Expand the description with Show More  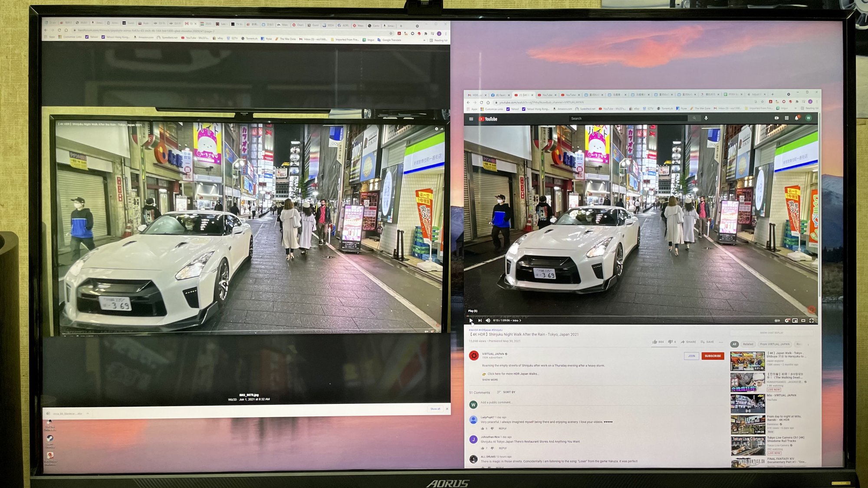coord(490,380)
